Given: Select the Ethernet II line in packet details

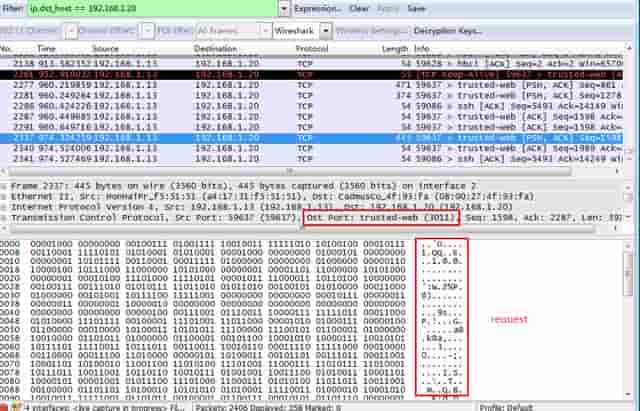Looking at the screenshot, I should [x=273, y=197].
